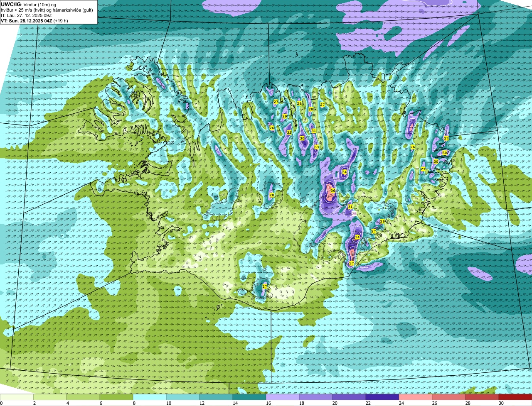Click the yellow "29" gust marker
The width and height of the screenshot is (532, 406).
[285, 116]
